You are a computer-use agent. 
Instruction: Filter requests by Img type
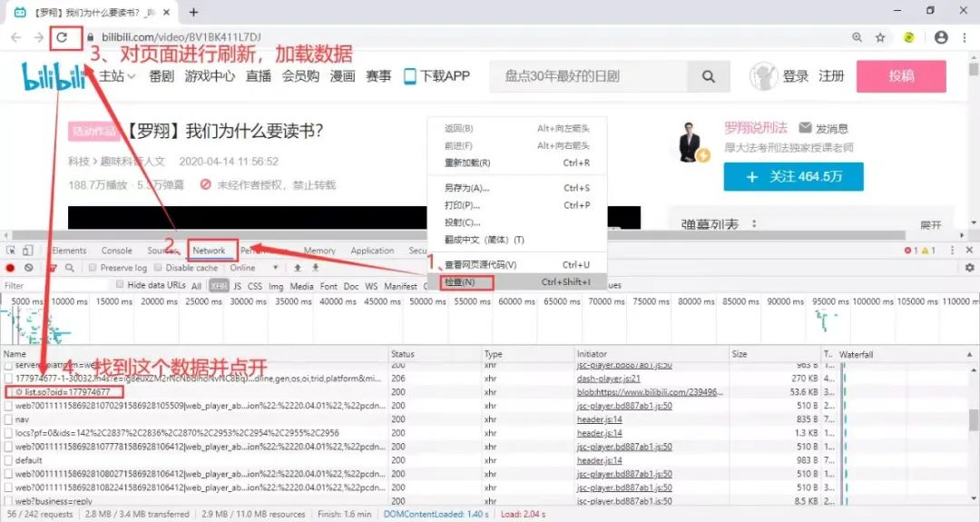[276, 286]
